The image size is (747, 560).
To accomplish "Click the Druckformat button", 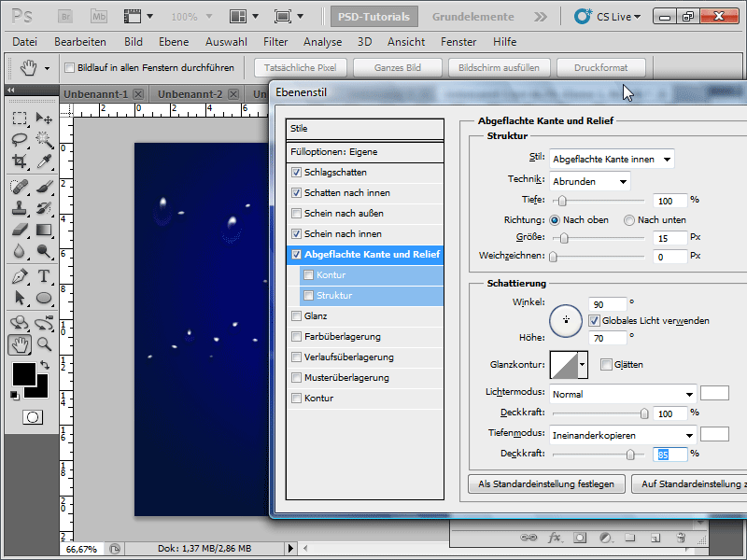I will tap(600, 67).
